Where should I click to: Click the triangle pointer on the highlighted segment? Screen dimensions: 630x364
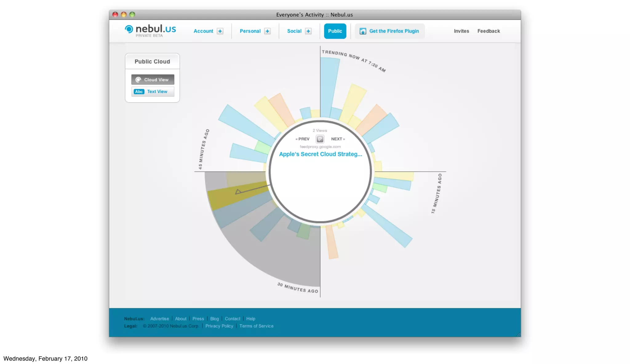[238, 192]
